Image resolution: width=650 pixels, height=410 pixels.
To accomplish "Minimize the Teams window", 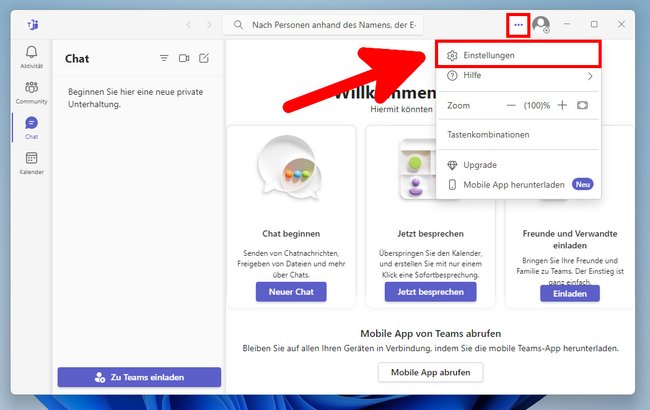I will (567, 24).
